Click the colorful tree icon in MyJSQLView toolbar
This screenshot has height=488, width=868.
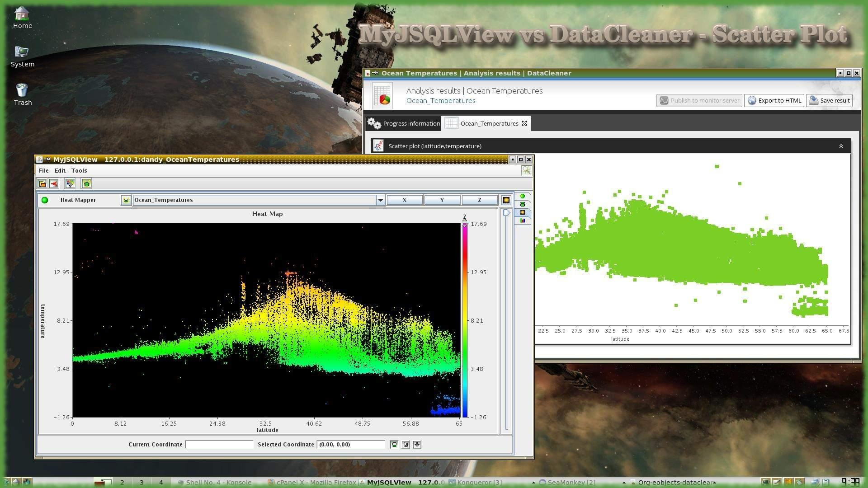pos(70,183)
